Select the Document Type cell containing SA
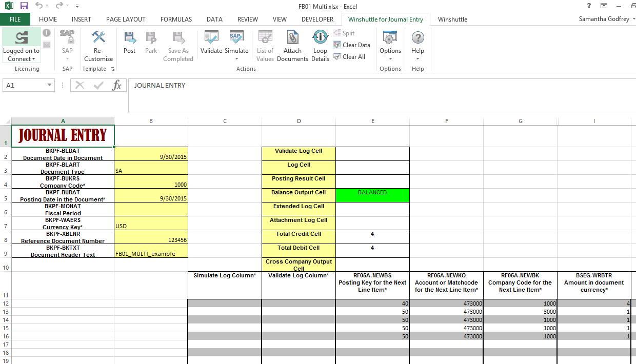The image size is (636, 364). coord(151,168)
